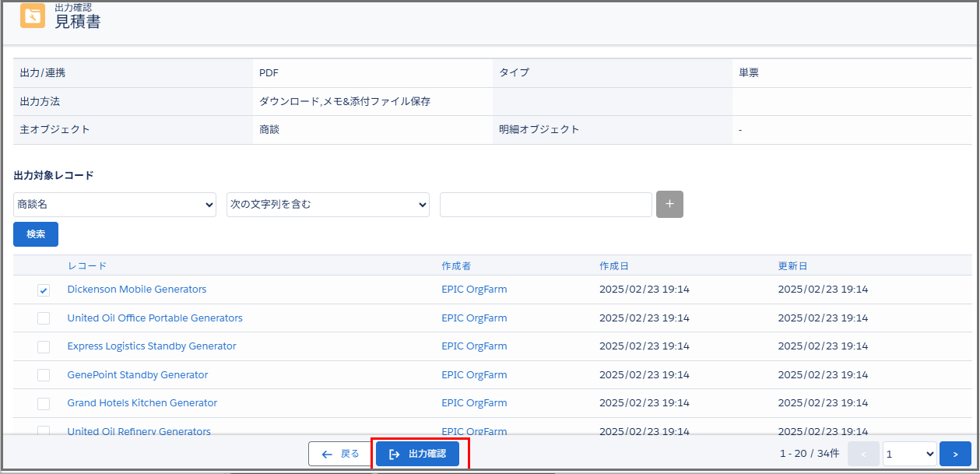The image size is (980, 474).
Task: Click the back arrow icon beside 戻る
Action: (326, 453)
